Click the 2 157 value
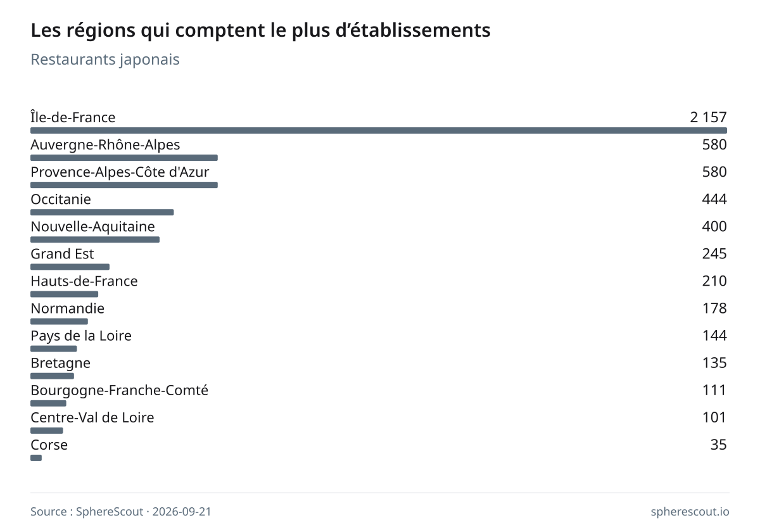This screenshot has height=532, width=760. [709, 117]
